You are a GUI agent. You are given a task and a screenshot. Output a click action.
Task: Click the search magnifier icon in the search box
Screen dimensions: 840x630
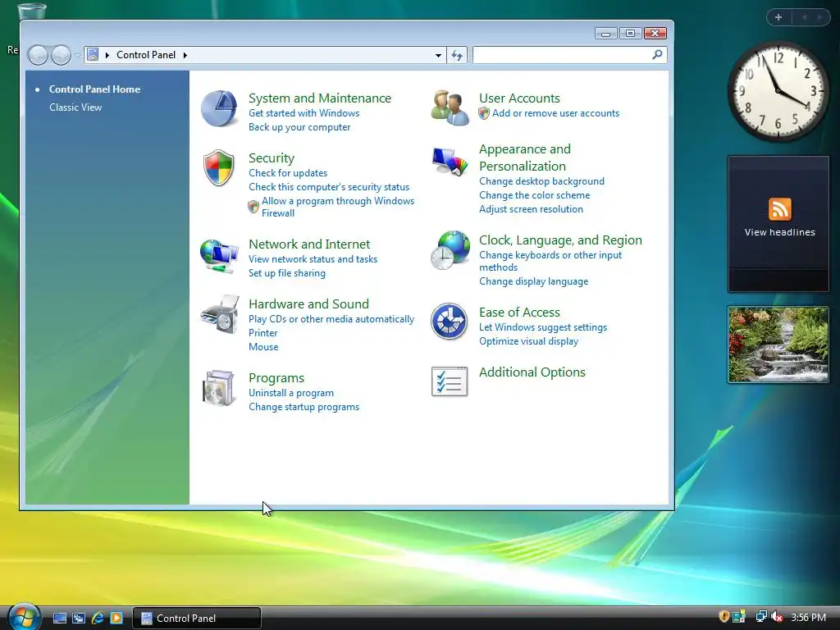coord(657,55)
